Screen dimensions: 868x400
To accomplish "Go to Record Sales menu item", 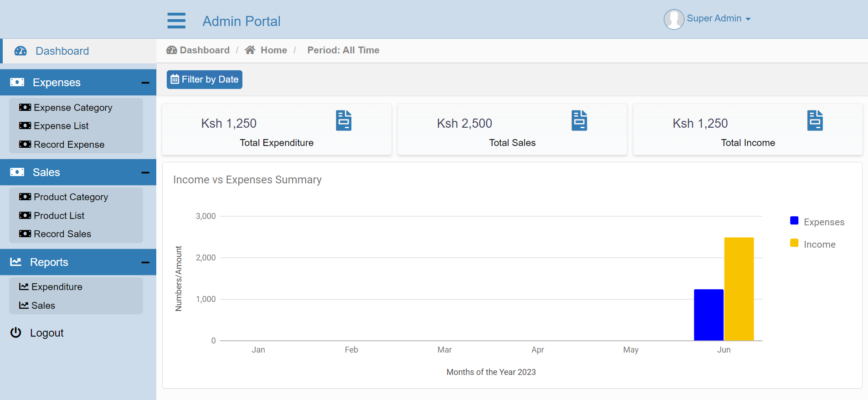I will 62,234.
